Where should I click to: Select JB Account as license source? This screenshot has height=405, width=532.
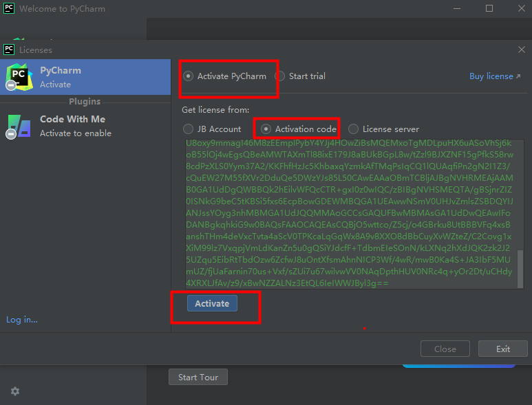click(189, 129)
